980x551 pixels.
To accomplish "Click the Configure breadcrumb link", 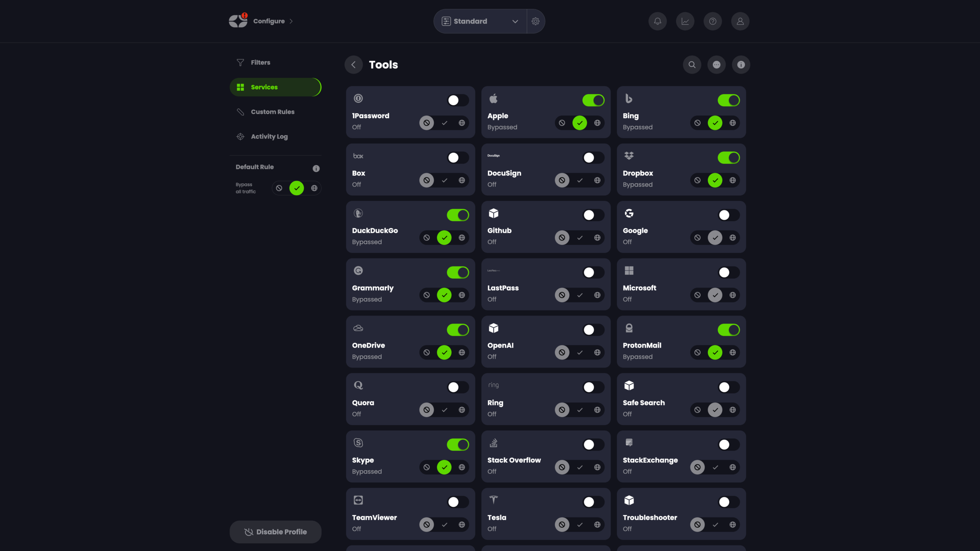I will pyautogui.click(x=269, y=21).
